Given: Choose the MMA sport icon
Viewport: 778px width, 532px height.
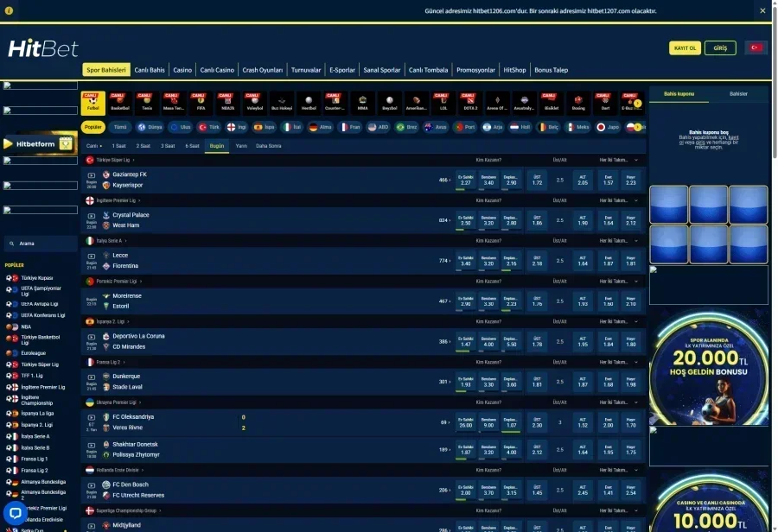Looking at the screenshot, I should [363, 103].
